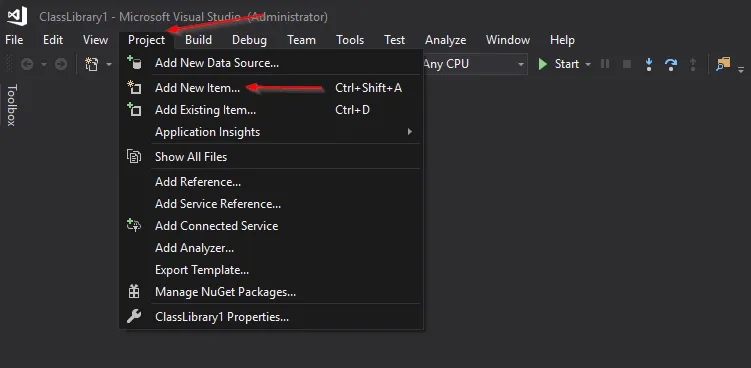751x368 pixels.
Task: Open the Build menu
Action: tap(198, 40)
